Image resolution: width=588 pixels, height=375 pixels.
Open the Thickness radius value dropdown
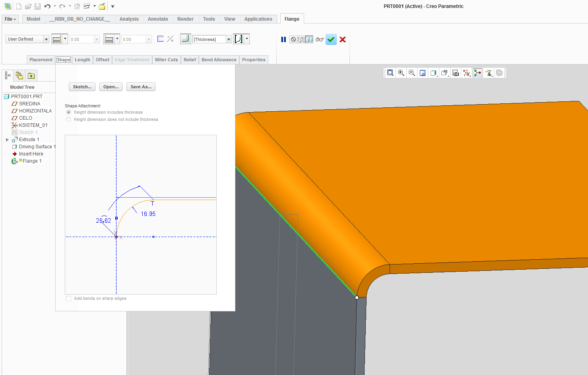229,39
